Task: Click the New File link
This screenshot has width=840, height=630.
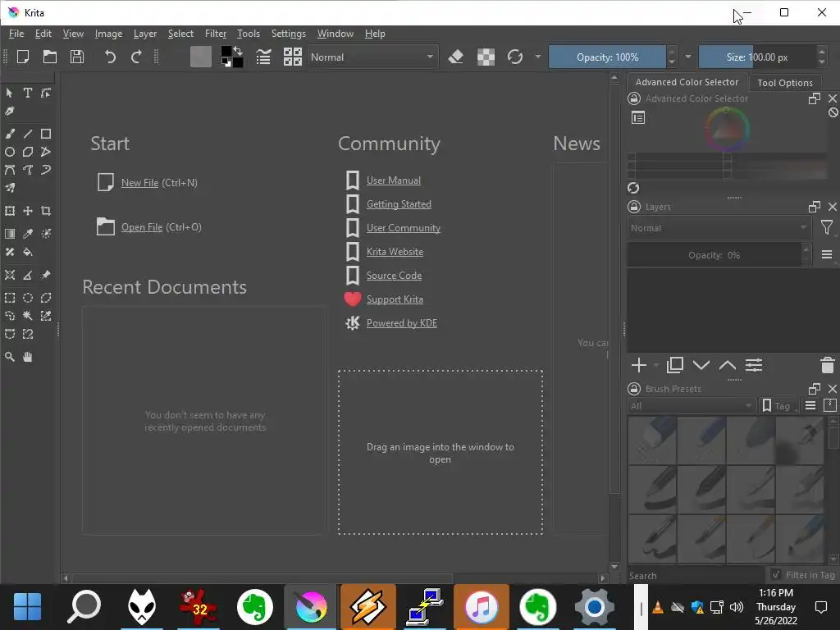Action: click(139, 183)
